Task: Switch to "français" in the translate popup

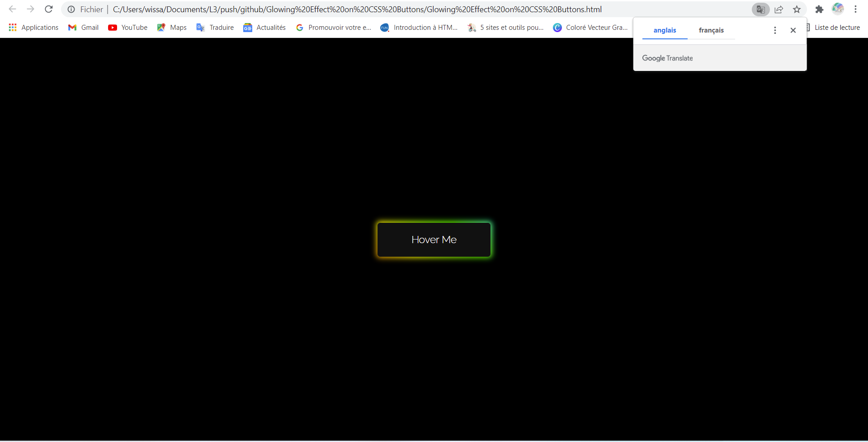Action: coord(711,30)
